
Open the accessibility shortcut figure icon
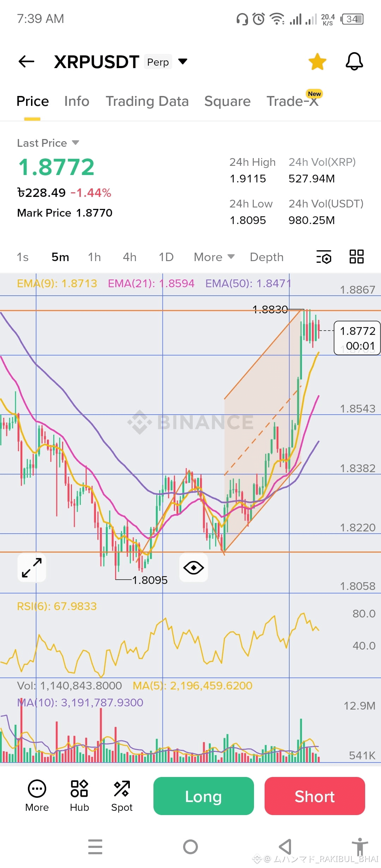(360, 847)
